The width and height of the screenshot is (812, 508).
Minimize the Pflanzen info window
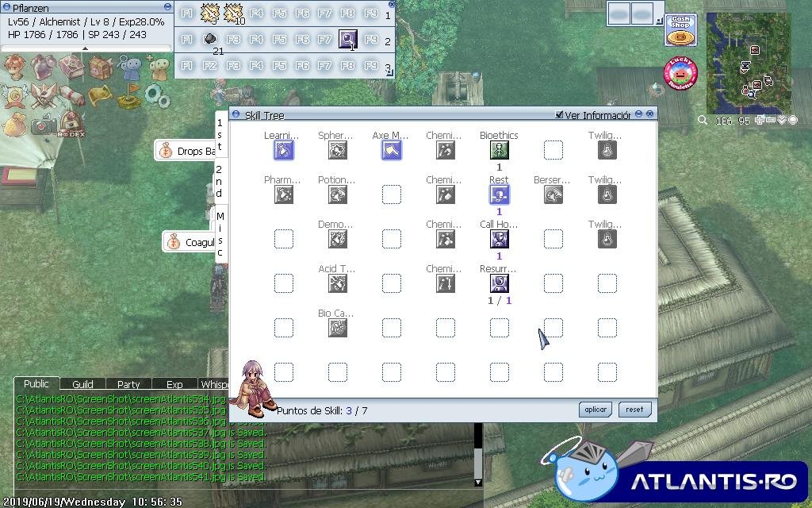167,6
